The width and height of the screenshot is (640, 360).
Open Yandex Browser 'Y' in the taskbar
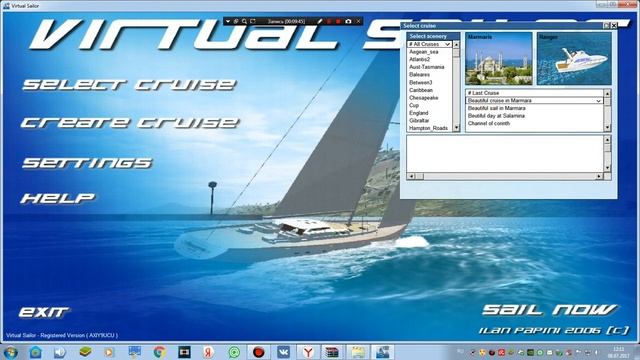pyautogui.click(x=308, y=352)
